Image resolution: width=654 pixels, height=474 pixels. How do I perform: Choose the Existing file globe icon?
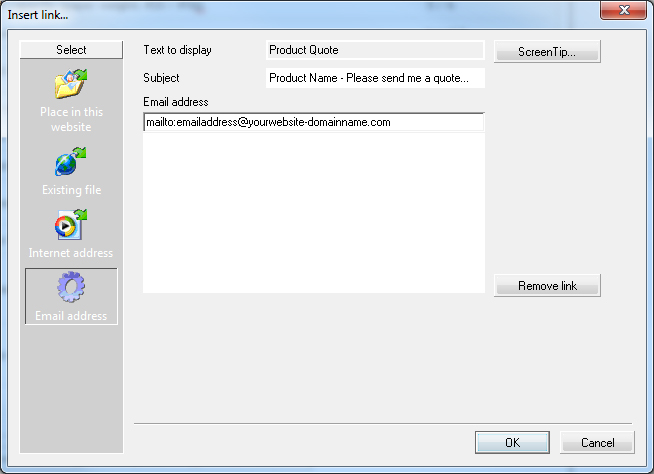coord(71,161)
